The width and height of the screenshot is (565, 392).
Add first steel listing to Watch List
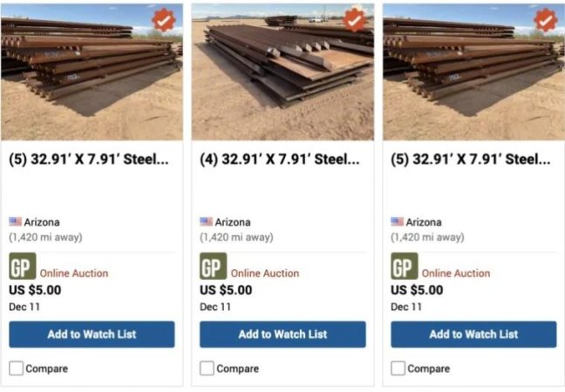pos(92,335)
